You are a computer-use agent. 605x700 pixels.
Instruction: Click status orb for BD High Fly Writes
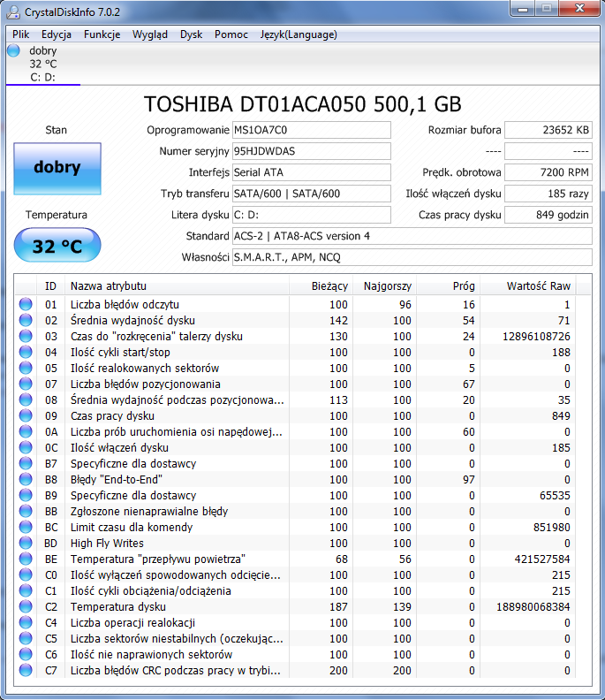point(26,543)
